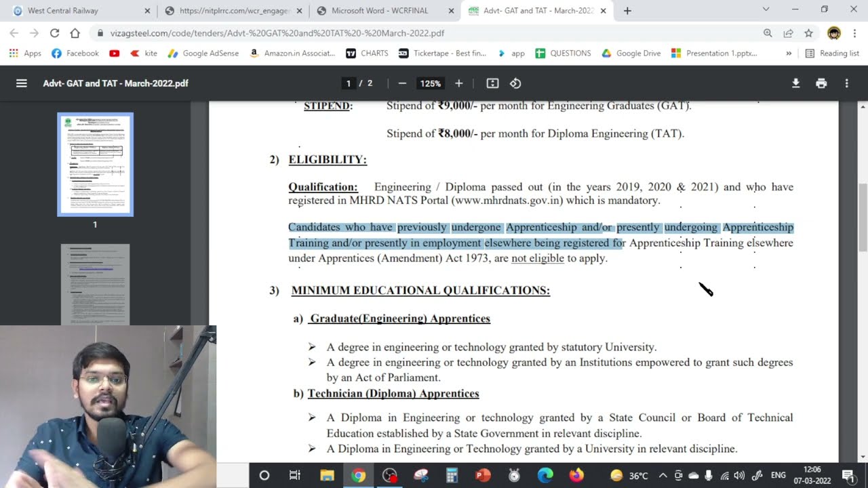Open the zoom magnifier in address bar
868x488 pixels.
768,33
